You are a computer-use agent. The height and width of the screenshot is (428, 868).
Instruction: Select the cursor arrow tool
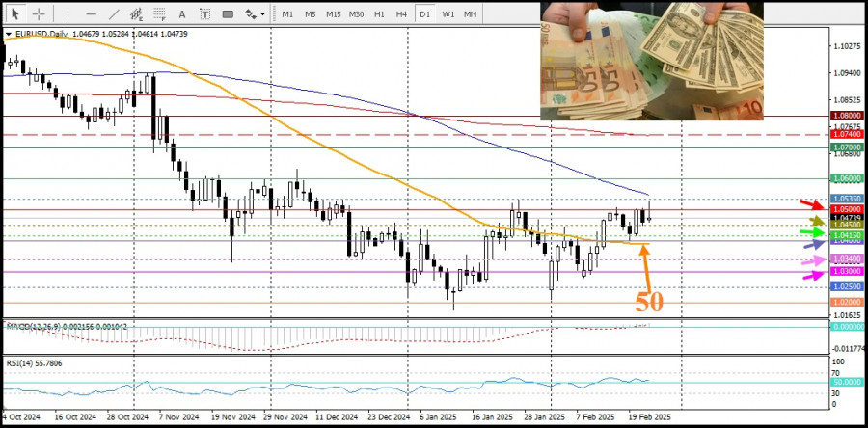pos(15,13)
